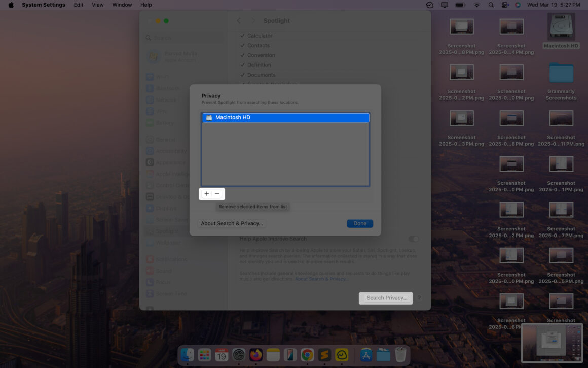Click the minus button to remove Macintosh HD
The height and width of the screenshot is (368, 588).
point(217,193)
